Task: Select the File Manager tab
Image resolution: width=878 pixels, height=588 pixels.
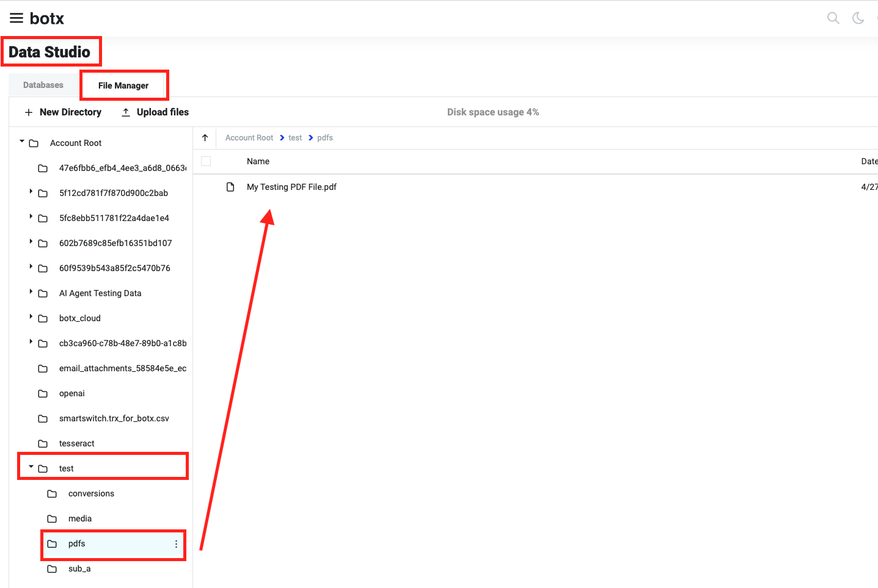Action: pos(124,84)
